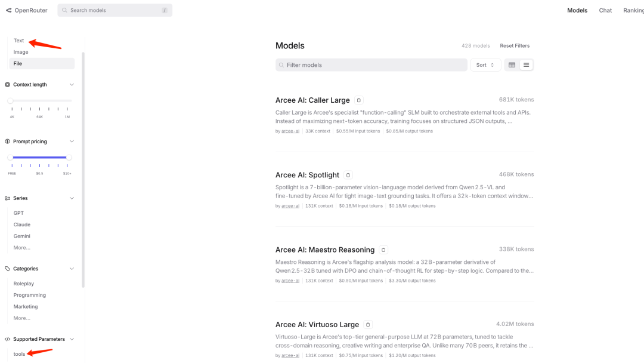The width and height of the screenshot is (644, 363).
Task: Click Reset Filters
Action: tap(515, 45)
